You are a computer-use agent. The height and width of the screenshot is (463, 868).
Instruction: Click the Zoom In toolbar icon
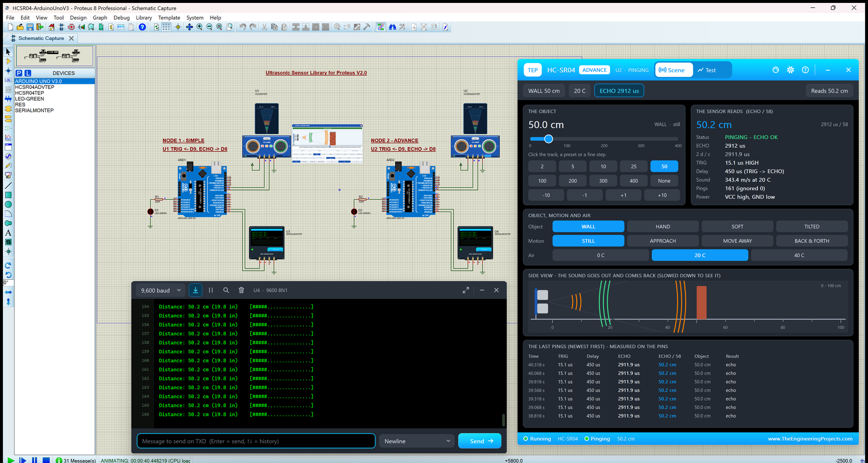tap(199, 27)
